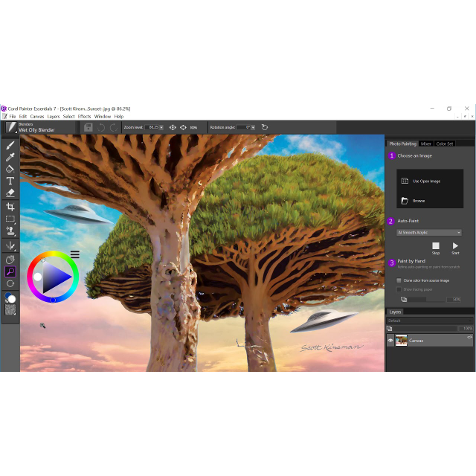Open the Default composite method dropdown

coord(429,321)
